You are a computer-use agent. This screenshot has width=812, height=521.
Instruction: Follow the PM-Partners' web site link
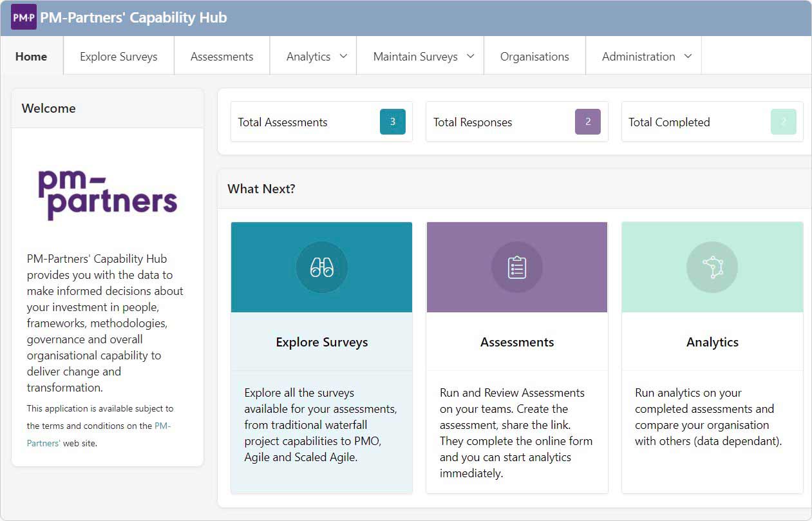(99, 434)
